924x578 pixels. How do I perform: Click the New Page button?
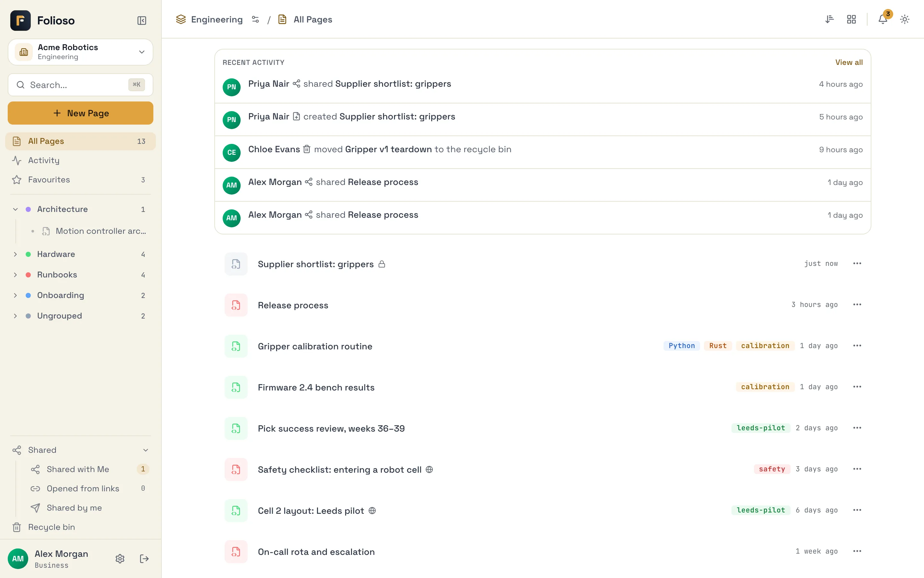81,113
